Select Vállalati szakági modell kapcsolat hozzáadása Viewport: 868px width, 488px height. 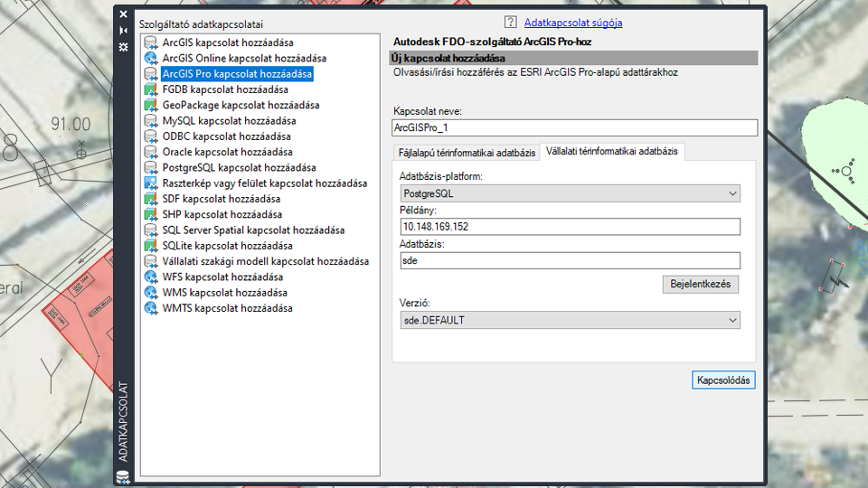(x=266, y=261)
